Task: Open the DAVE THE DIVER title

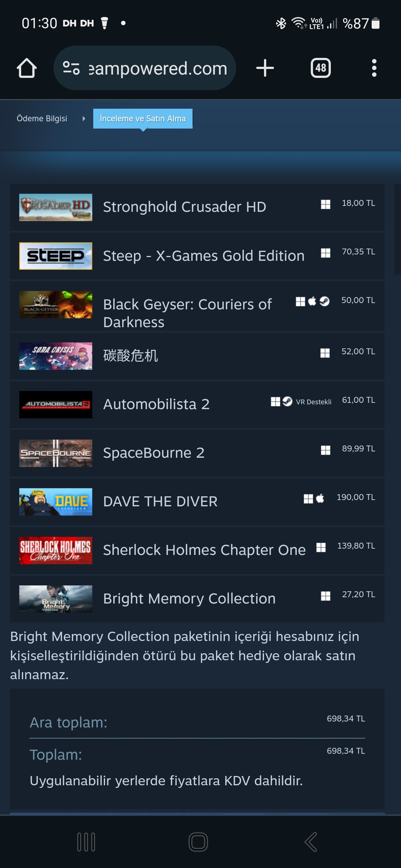Action: (160, 502)
